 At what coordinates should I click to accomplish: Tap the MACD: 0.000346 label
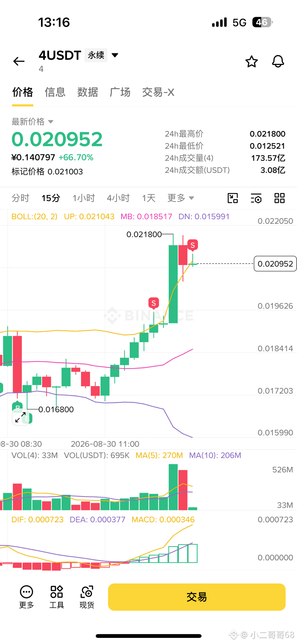click(163, 520)
